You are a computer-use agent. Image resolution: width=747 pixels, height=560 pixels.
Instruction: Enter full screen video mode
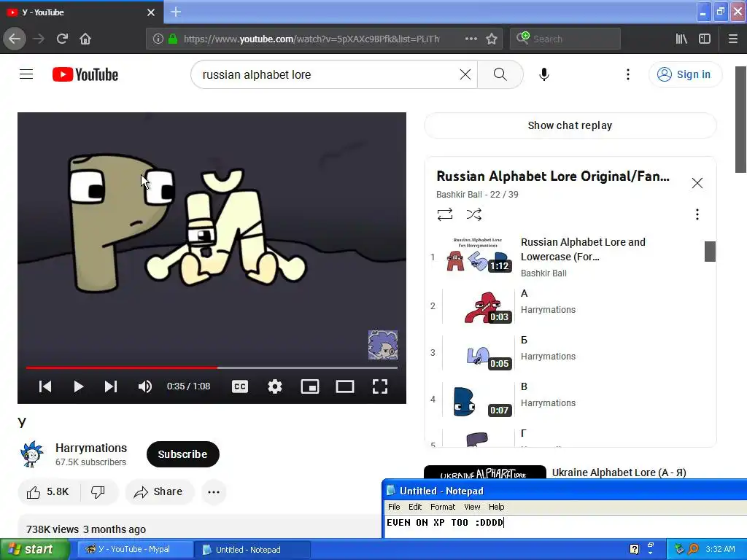[379, 386]
